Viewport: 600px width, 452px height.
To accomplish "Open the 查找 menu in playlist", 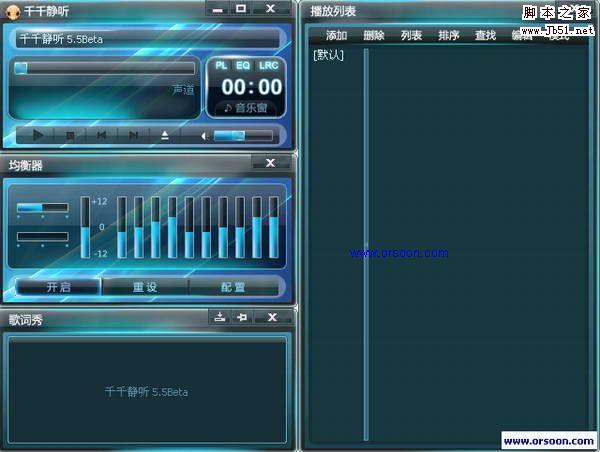I will tap(486, 36).
